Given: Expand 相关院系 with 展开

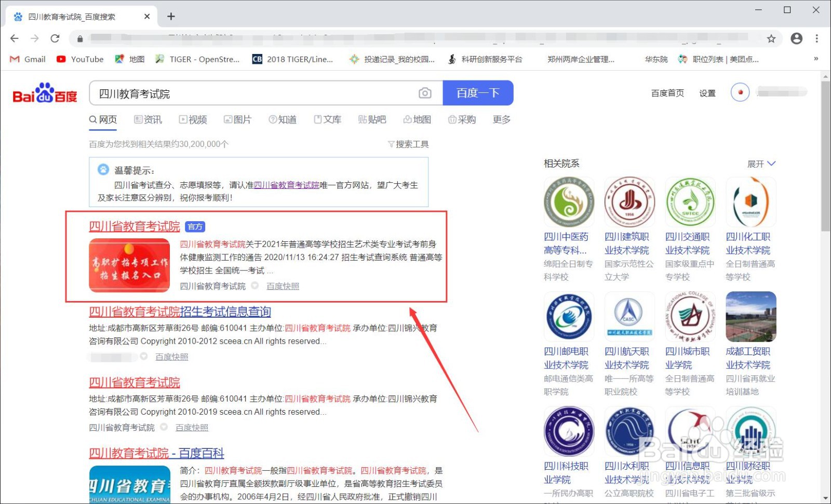Looking at the screenshot, I should (761, 164).
